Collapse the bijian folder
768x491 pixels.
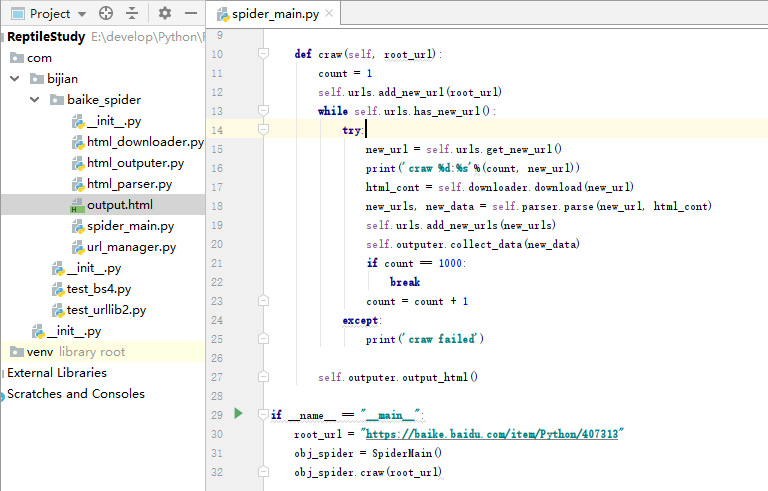tap(15, 78)
